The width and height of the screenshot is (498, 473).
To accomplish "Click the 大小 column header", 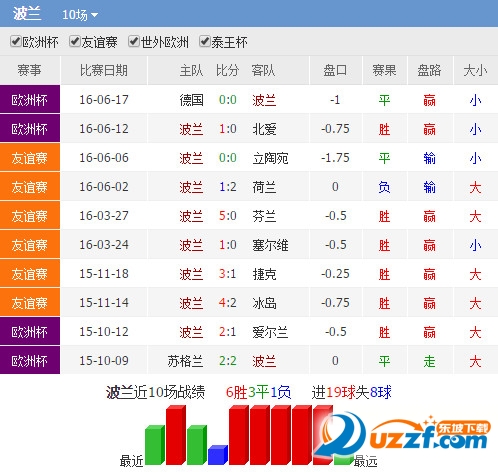I will tap(475, 70).
